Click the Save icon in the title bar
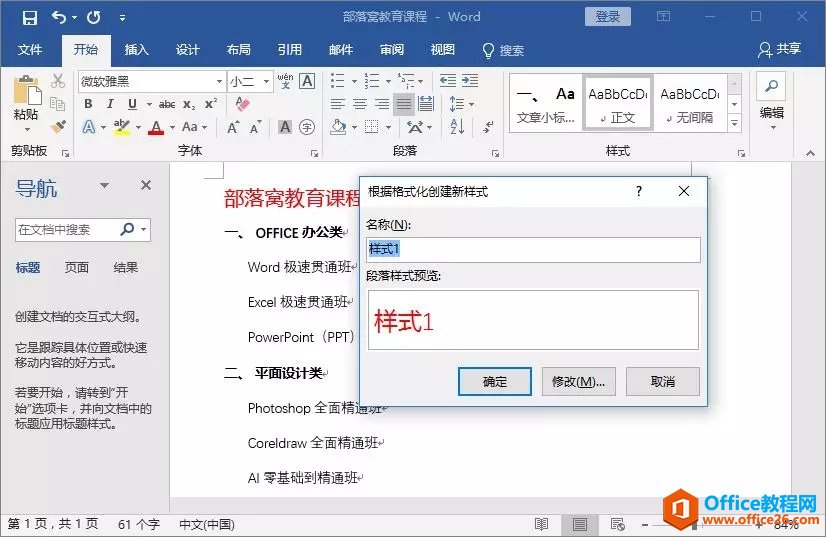This screenshot has height=537, width=826. coord(30,17)
